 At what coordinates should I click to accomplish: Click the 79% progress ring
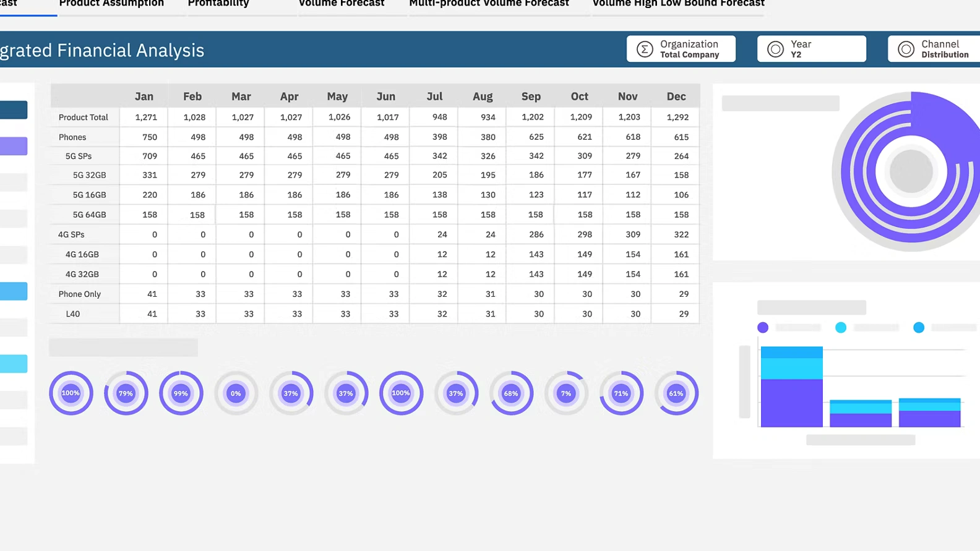[126, 393]
